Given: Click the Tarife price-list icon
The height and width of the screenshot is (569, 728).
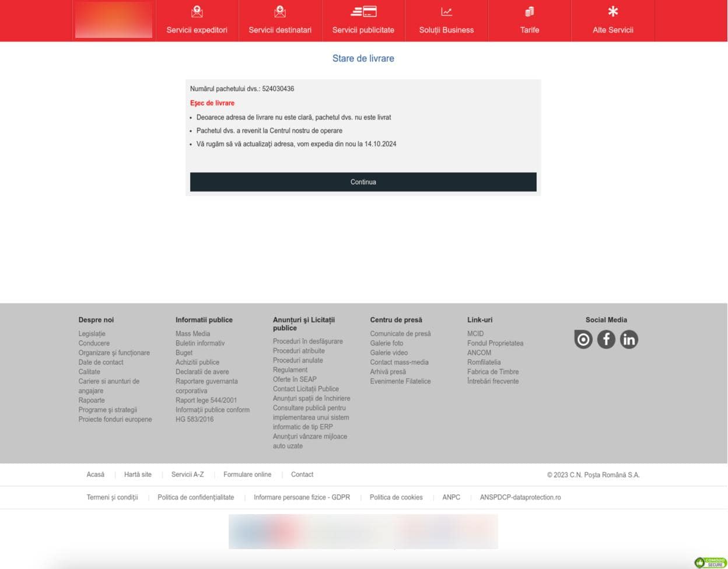Looking at the screenshot, I should (x=529, y=11).
